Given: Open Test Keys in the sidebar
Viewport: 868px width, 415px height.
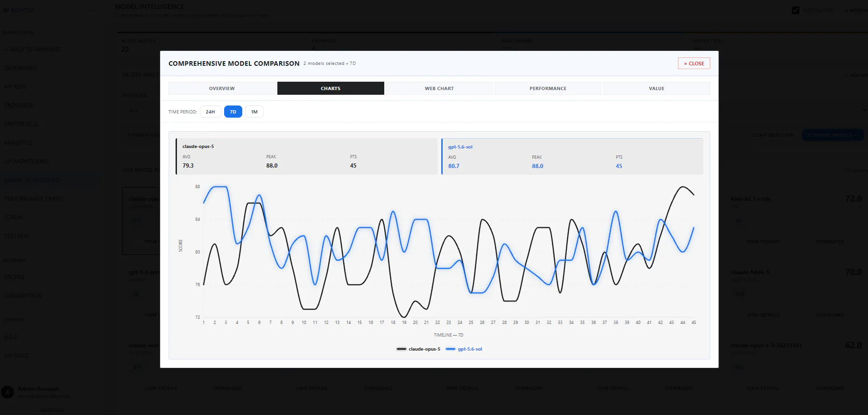Looking at the screenshot, I should [x=17, y=236].
